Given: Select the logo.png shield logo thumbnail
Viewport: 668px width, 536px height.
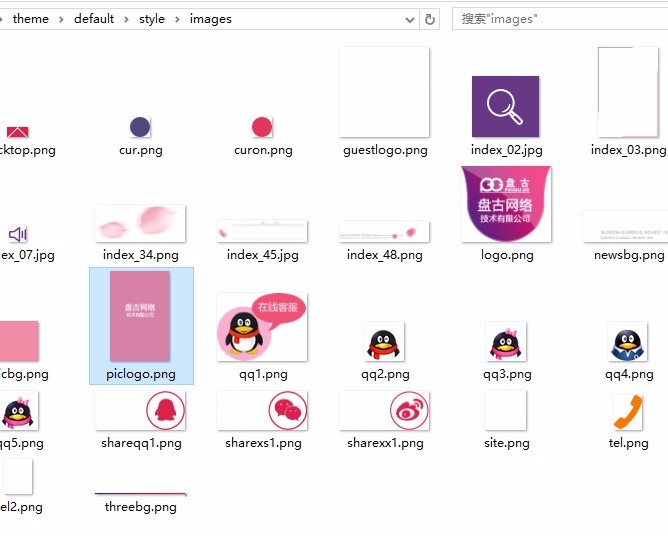Looking at the screenshot, I should 506,204.
